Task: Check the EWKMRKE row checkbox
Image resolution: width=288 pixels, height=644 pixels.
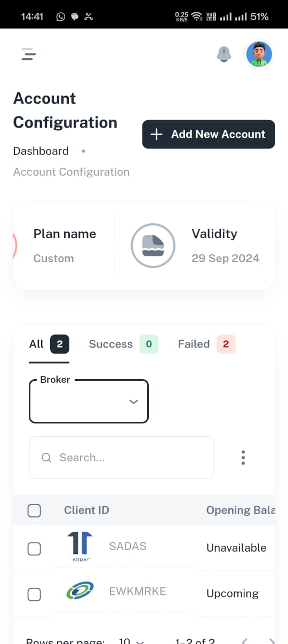Action: [34, 594]
